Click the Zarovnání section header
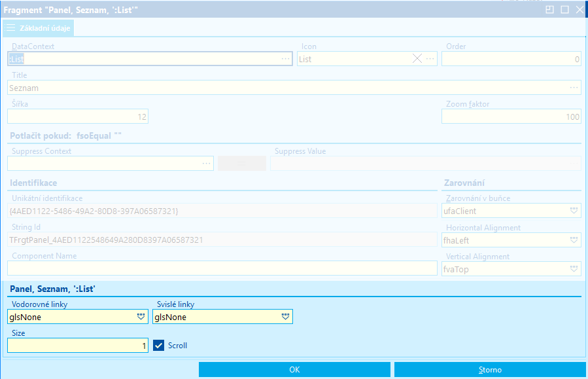 (464, 183)
